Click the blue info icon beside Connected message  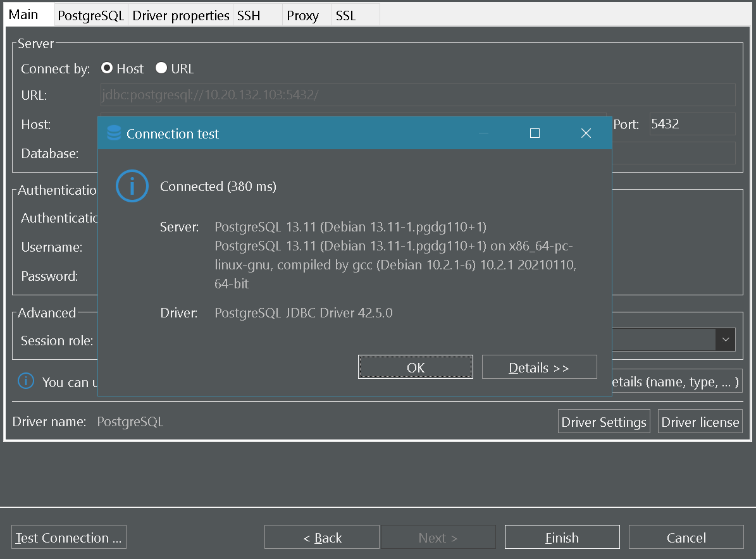point(132,186)
